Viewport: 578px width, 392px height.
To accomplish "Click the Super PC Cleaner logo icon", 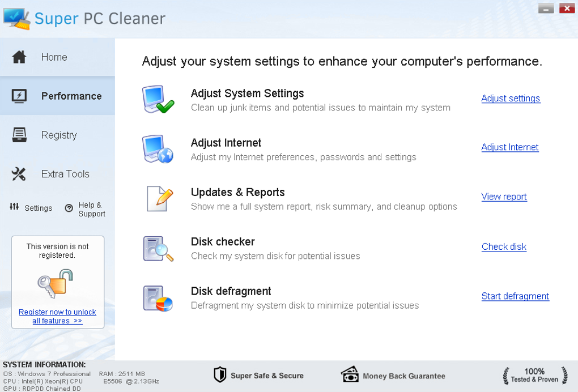I will pos(16,18).
